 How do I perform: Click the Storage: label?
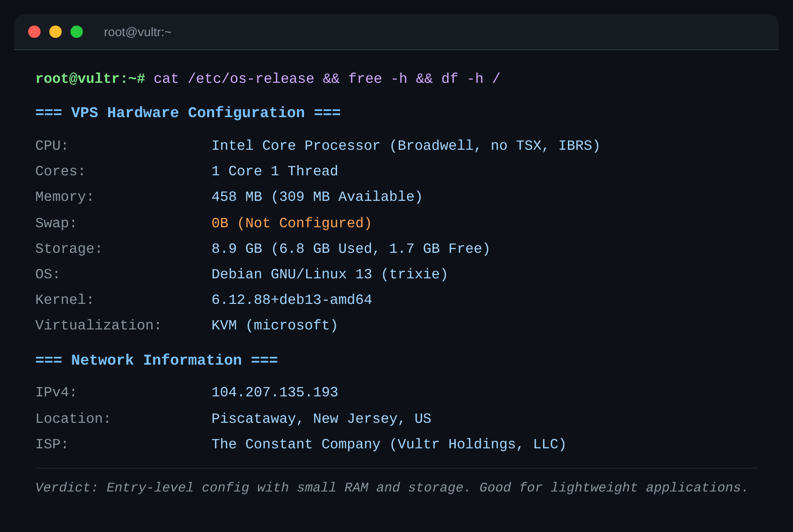point(69,248)
